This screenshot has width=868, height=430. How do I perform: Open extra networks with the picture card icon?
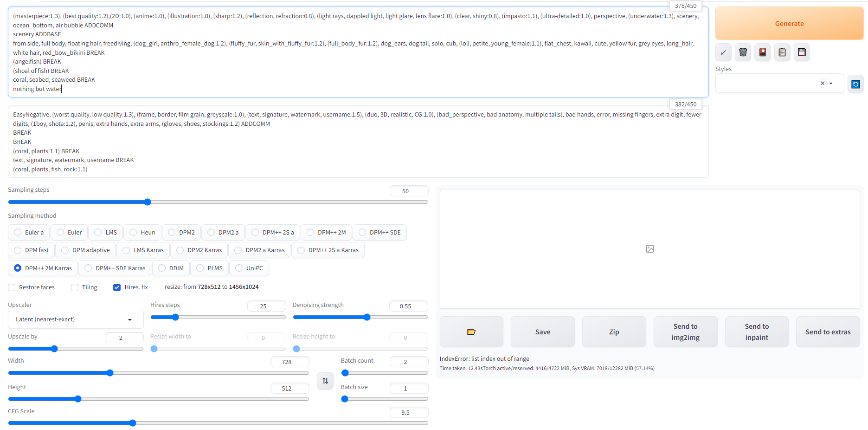(x=762, y=52)
